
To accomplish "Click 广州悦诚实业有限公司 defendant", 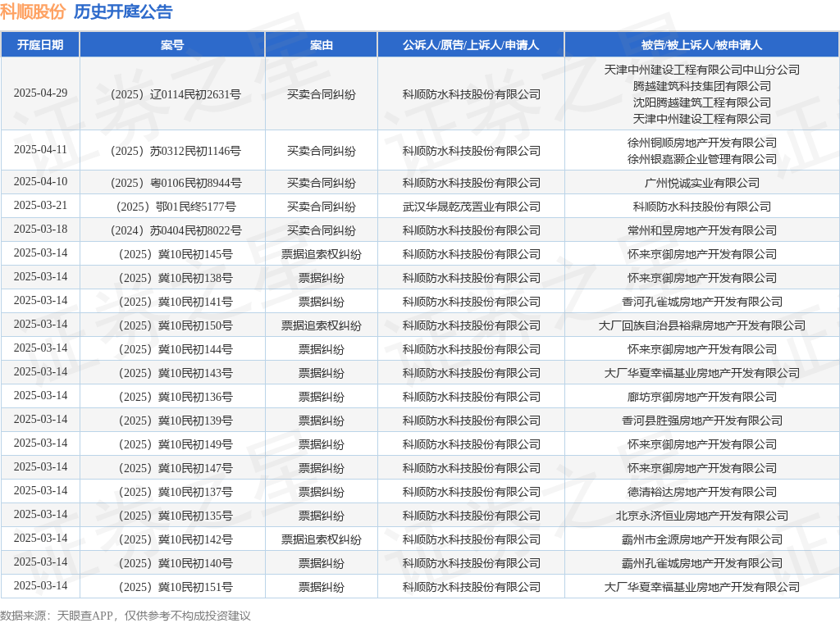I will pos(702,183).
